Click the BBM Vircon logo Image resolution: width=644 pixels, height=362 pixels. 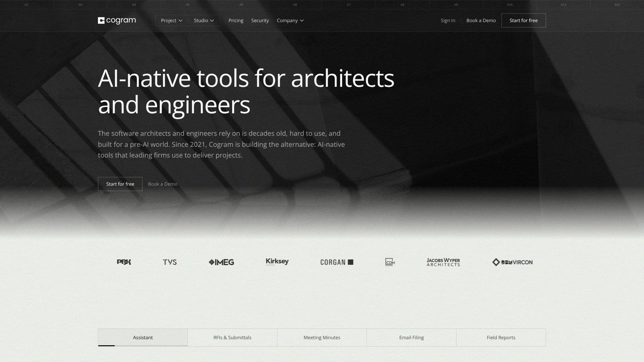point(512,262)
